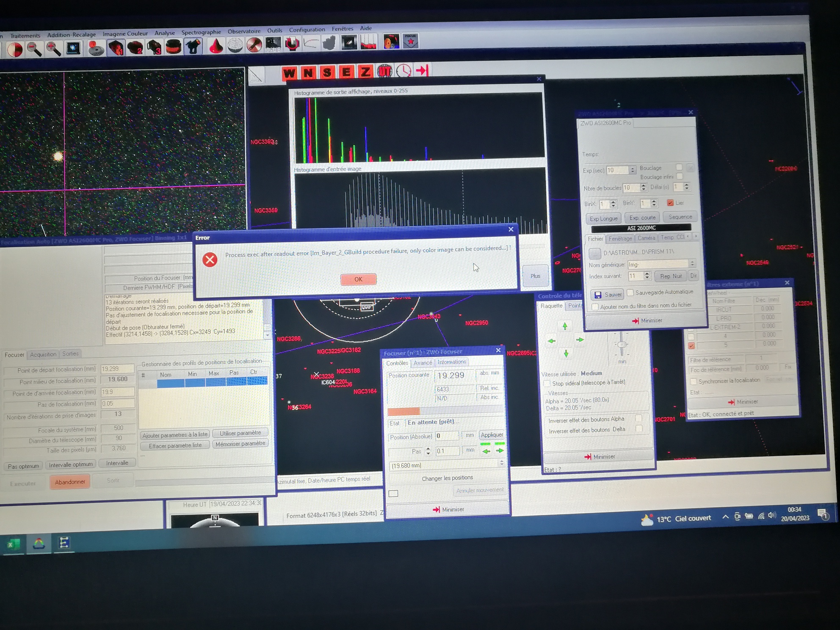Increase Exp (sec) value with spinner
Viewport: 840px width, 630px height.
[x=633, y=168]
